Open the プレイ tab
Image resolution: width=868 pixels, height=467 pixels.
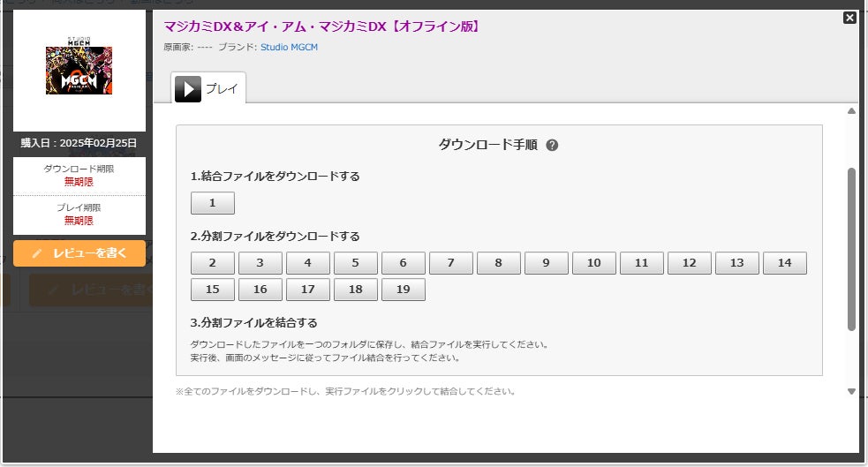tap(222, 89)
